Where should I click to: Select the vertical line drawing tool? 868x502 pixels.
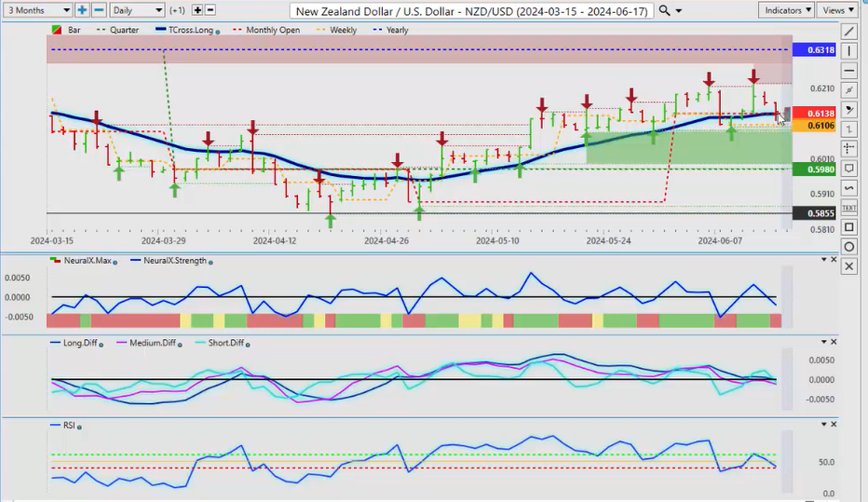point(848,50)
